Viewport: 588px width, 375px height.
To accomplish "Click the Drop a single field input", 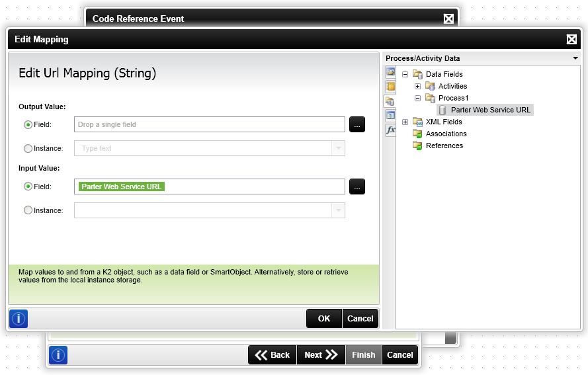I will (210, 124).
